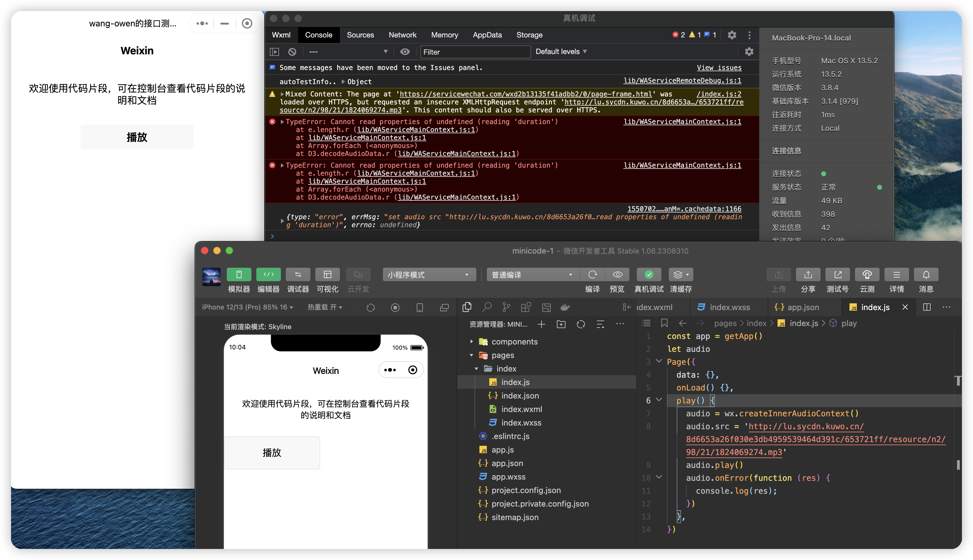Switch to the Network tab
The width and height of the screenshot is (973, 560).
point(402,35)
